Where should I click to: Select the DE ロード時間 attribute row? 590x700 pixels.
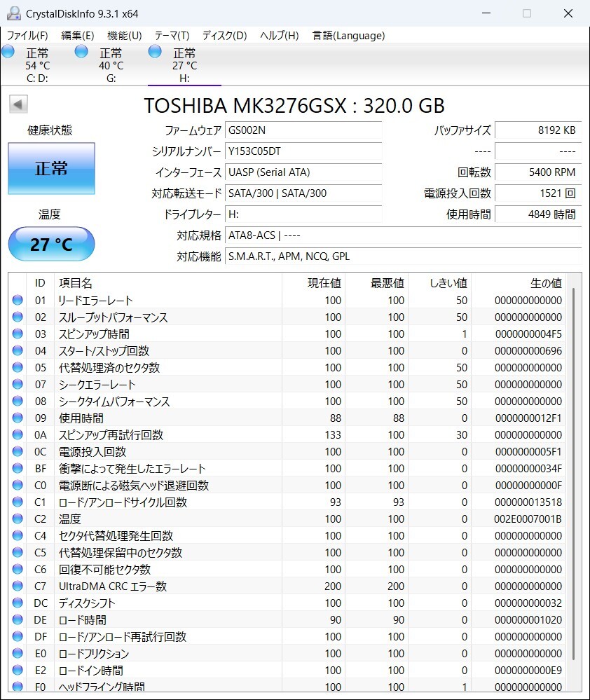pyautogui.click(x=287, y=619)
